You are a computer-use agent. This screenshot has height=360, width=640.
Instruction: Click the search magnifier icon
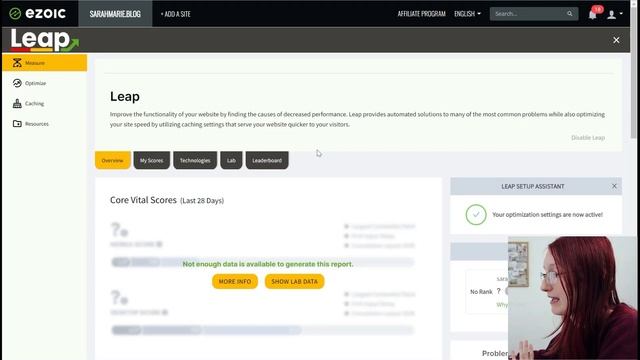[x=570, y=14]
